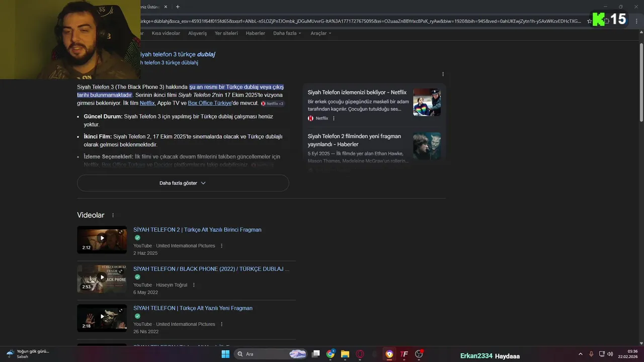Open options for United International Pictures 2 Haz 2025 video

tap(221, 246)
